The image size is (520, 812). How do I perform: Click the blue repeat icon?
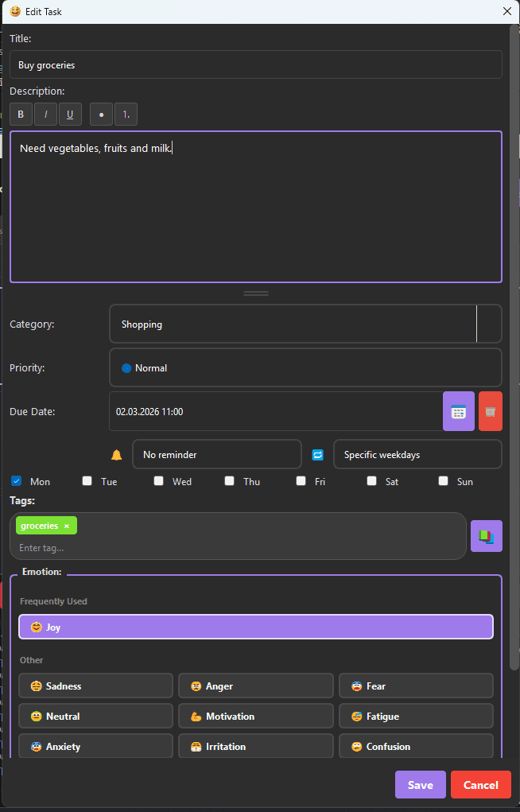coord(317,455)
